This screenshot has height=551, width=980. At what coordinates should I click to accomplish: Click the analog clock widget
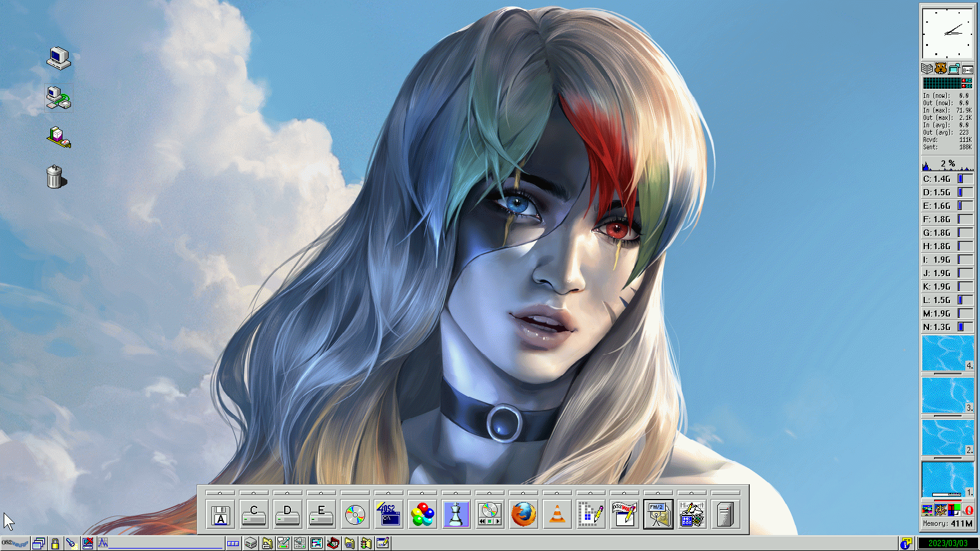947,32
